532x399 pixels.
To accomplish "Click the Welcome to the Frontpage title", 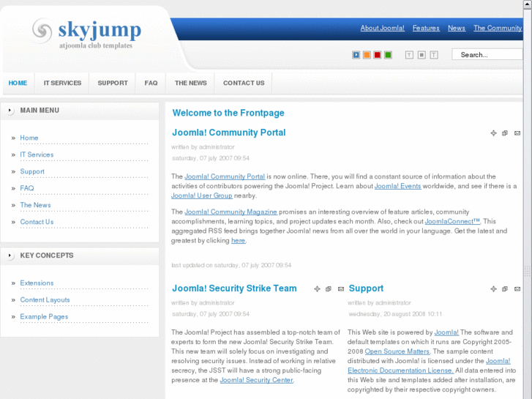I will [228, 113].
